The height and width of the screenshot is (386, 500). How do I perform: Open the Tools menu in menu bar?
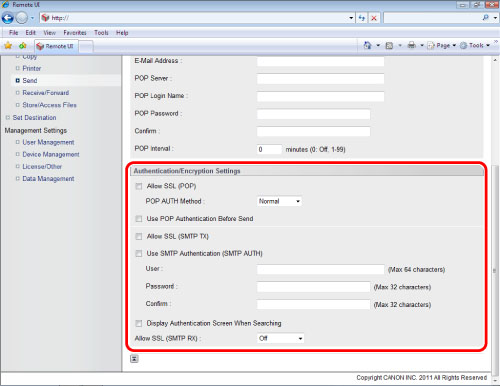101,33
